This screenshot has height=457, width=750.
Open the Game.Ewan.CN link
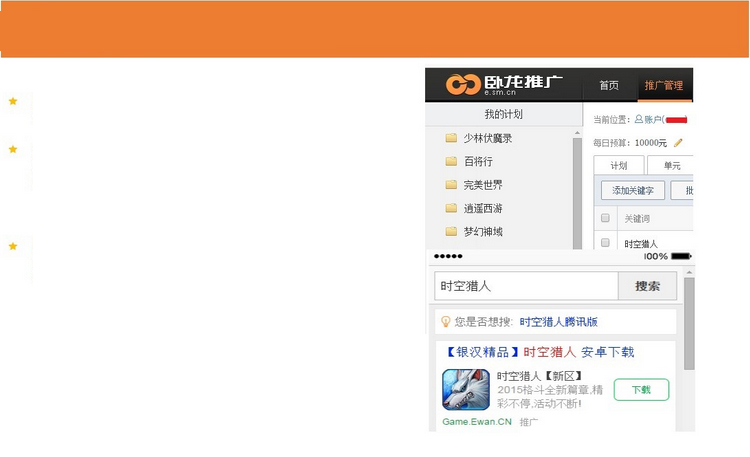(x=477, y=422)
